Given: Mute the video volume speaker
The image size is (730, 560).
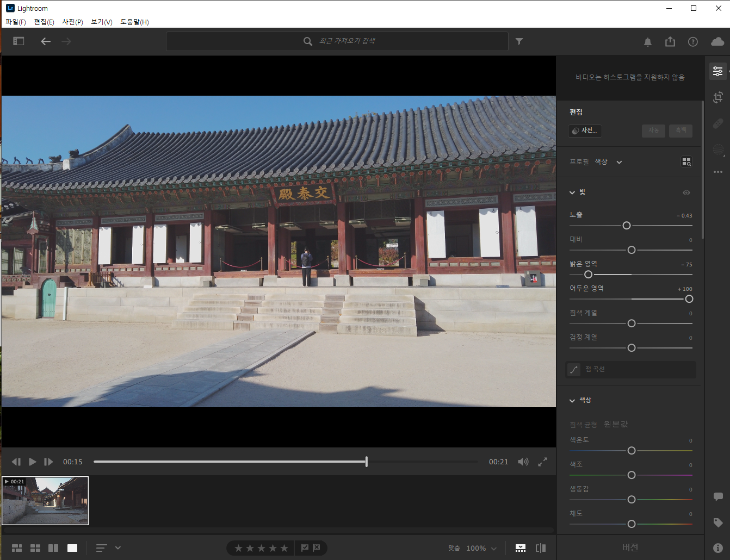Looking at the screenshot, I should (523, 462).
